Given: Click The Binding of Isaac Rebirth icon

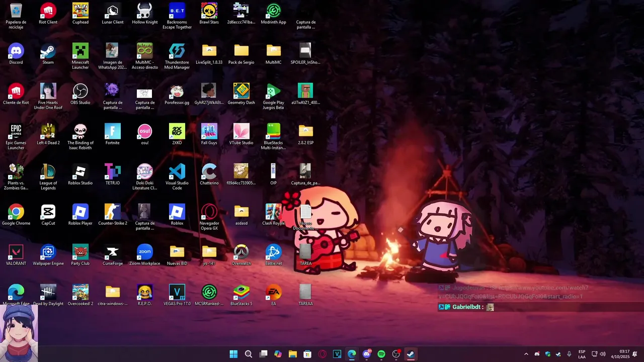Looking at the screenshot, I should point(80,136).
